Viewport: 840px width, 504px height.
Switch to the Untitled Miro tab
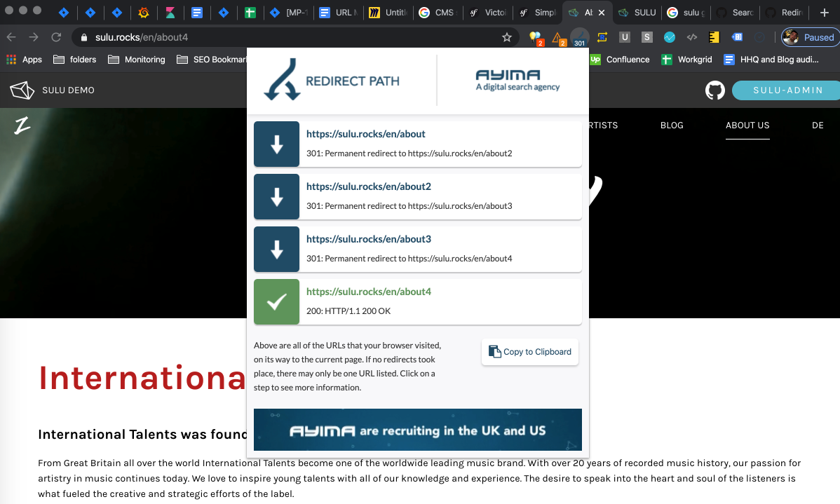click(x=388, y=13)
